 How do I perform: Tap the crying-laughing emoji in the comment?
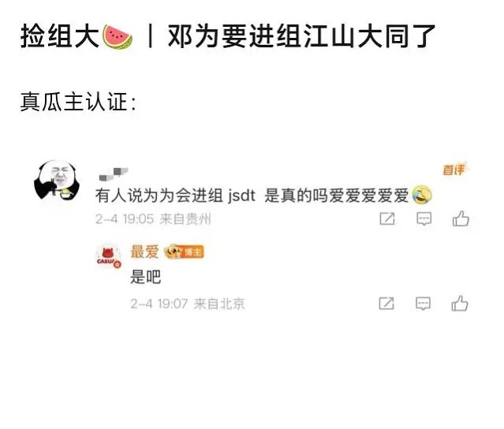[422, 195]
